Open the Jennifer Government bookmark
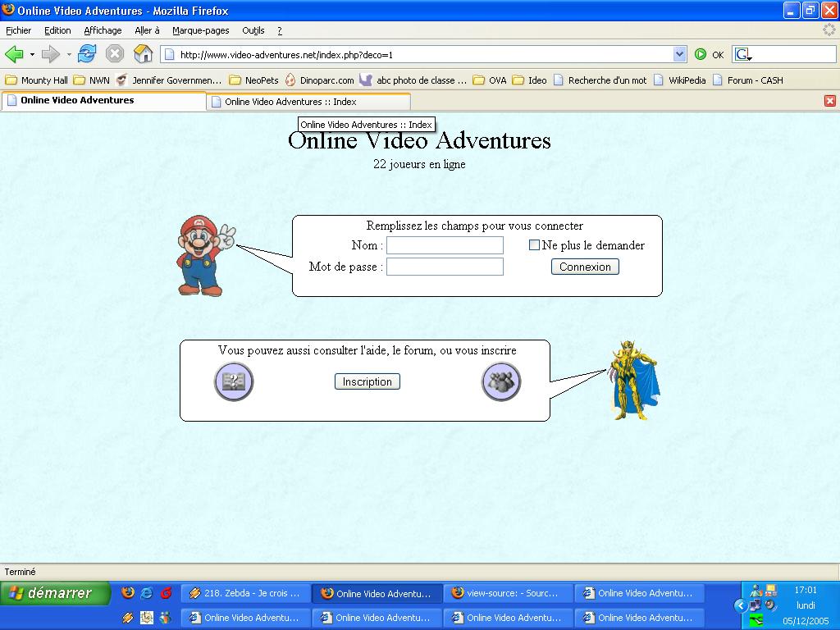 pos(169,80)
